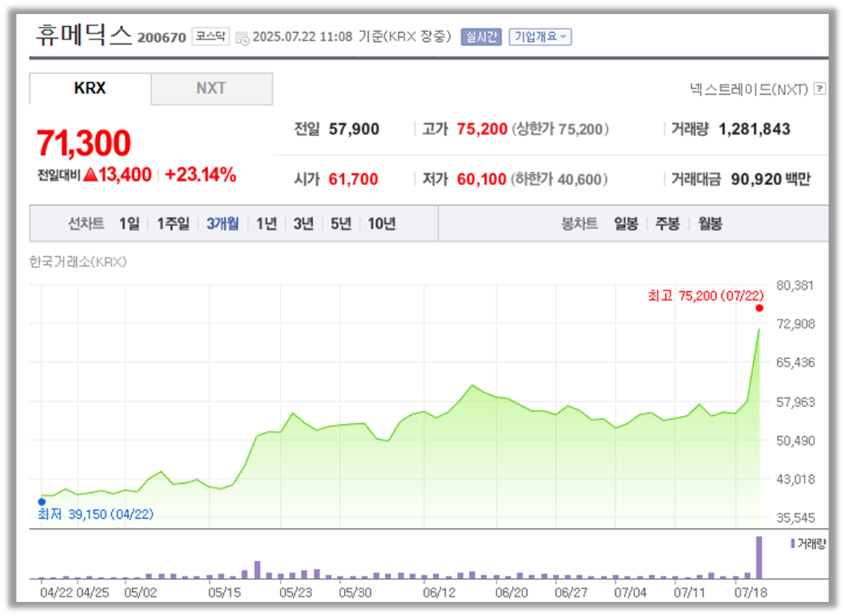Click the red high point marker on chart
Image resolution: width=845 pixels, height=616 pixels.
759,308
